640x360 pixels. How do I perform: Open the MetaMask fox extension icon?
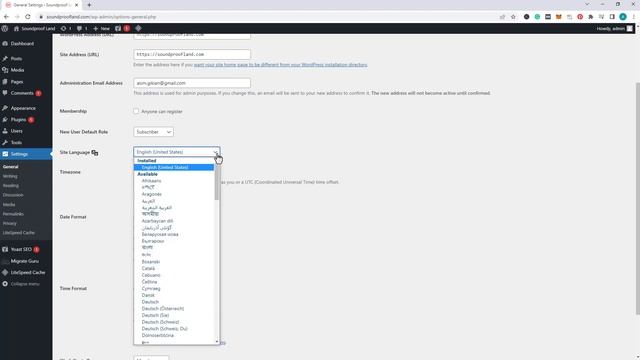tap(558, 17)
